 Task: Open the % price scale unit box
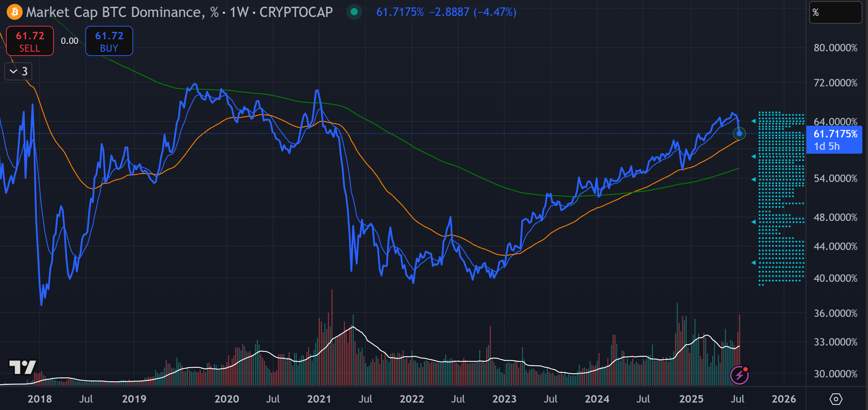(x=835, y=13)
